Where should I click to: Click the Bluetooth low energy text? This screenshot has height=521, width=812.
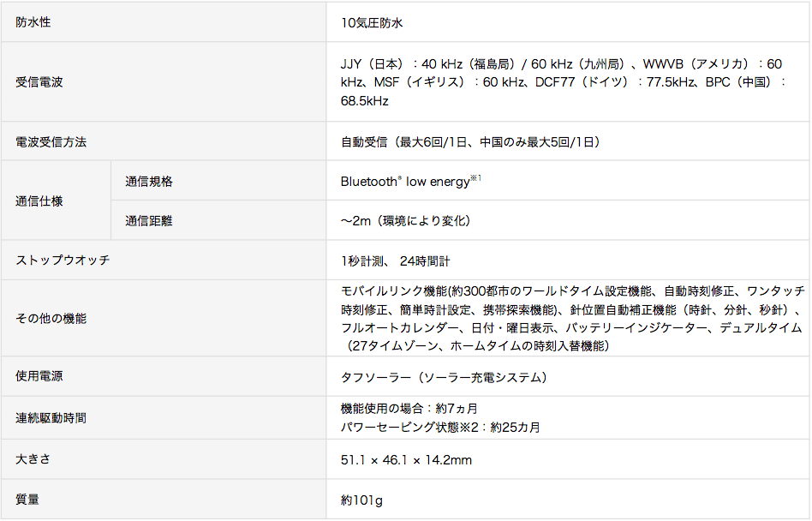405,182
